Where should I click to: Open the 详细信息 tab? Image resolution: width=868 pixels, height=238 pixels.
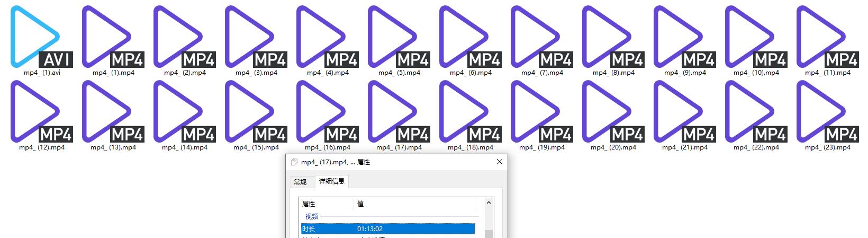click(332, 181)
